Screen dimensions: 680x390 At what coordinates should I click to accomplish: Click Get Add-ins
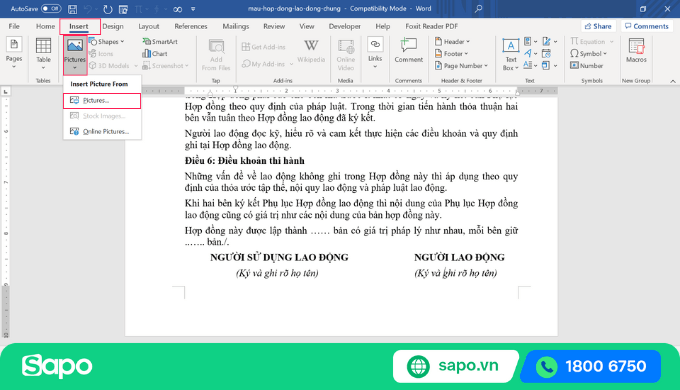pyautogui.click(x=264, y=47)
